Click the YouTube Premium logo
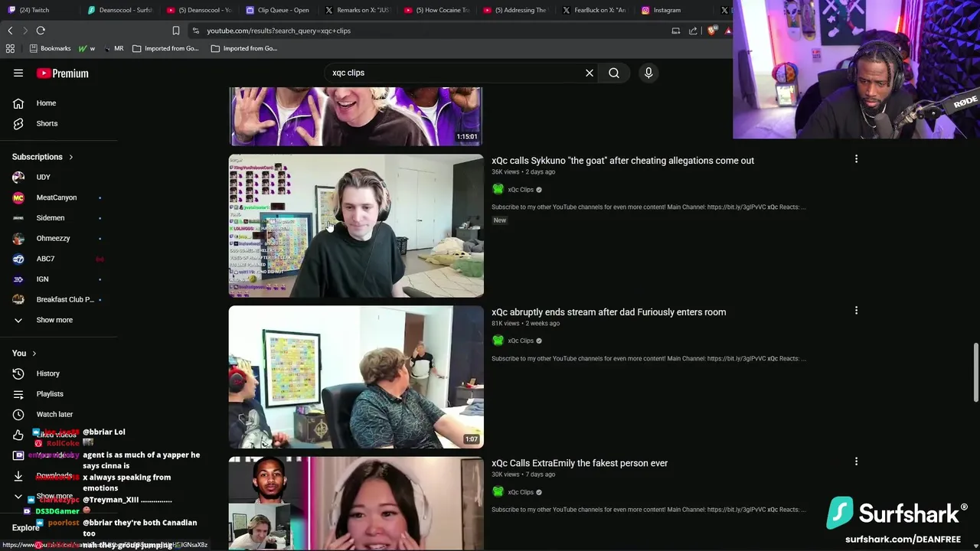Screen dimensions: 980x551 tap(62, 73)
